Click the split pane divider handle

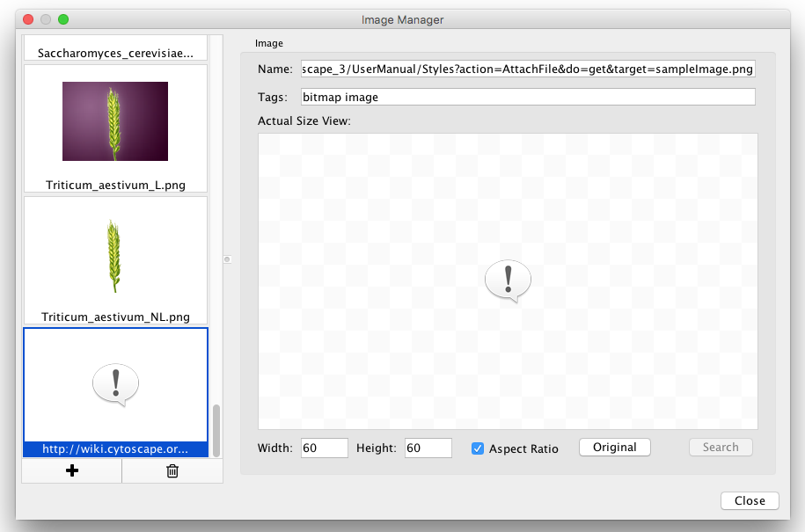point(227,259)
